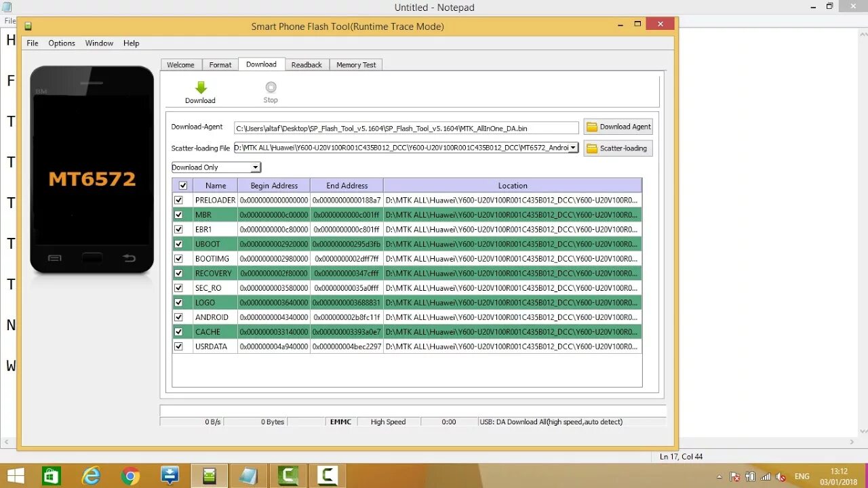Screen dimensions: 868x488
Task: Click the Scatter-loading folder button
Action: point(618,148)
